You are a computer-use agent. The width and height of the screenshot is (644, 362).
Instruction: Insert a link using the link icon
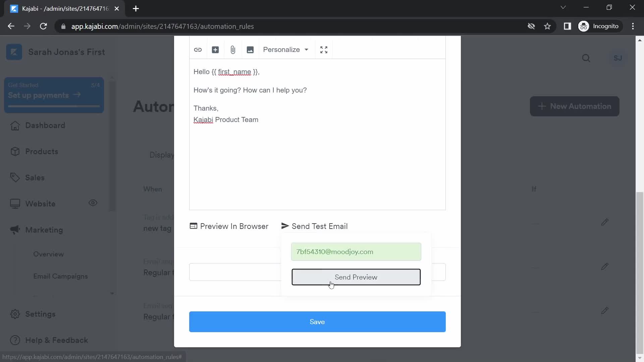coord(198,50)
